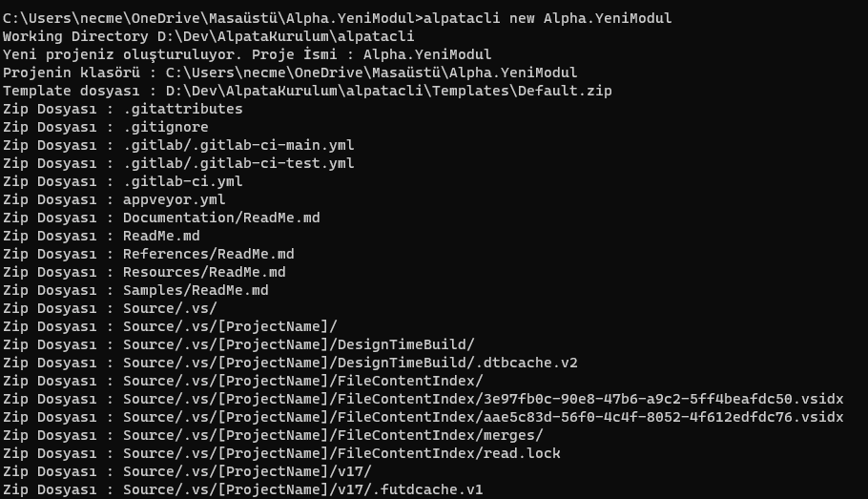The image size is (868, 499).
Task: Click the .gitignore zip entry line
Action: point(165,127)
